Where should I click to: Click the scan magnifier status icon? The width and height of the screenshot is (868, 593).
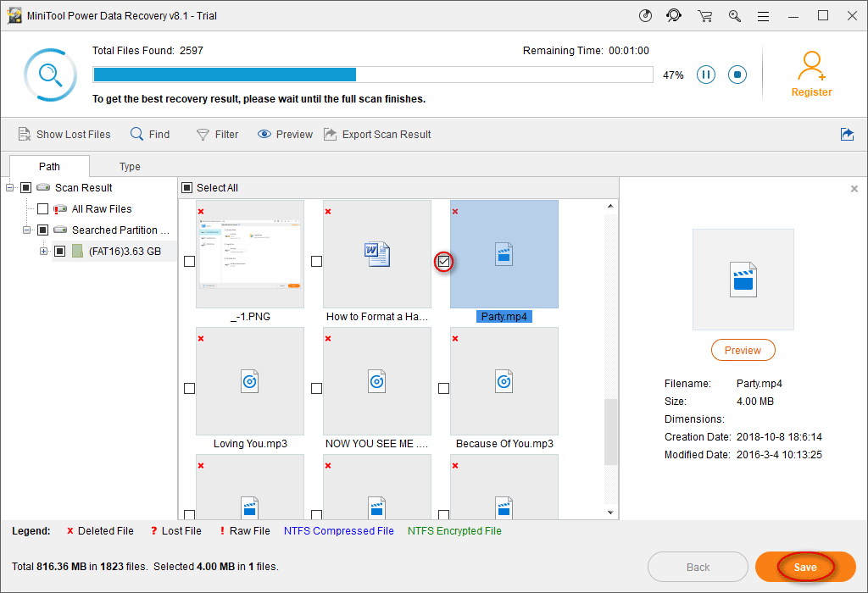click(x=50, y=75)
